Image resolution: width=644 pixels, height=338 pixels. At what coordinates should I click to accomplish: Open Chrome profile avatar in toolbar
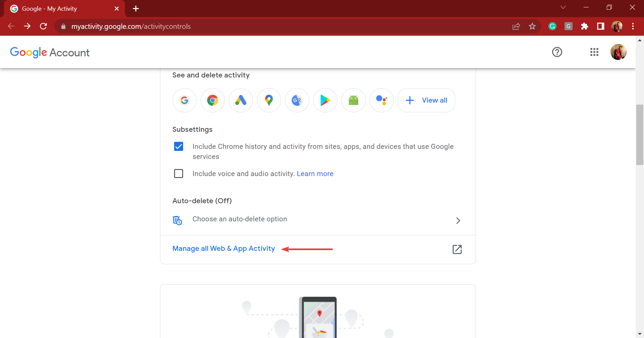617,26
